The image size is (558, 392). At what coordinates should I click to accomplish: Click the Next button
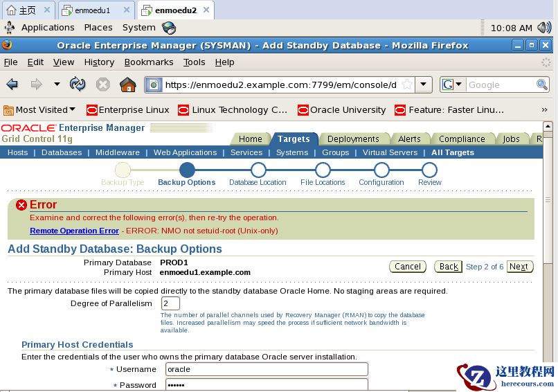tap(519, 267)
